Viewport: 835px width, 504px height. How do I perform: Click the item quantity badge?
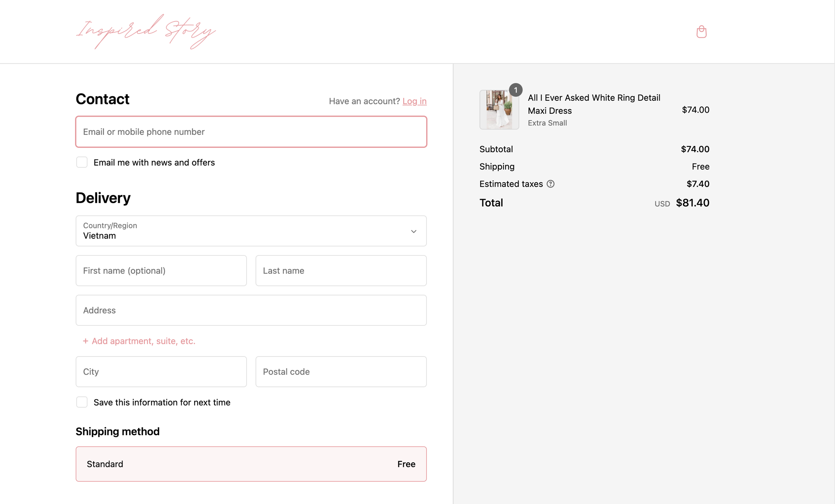(515, 90)
